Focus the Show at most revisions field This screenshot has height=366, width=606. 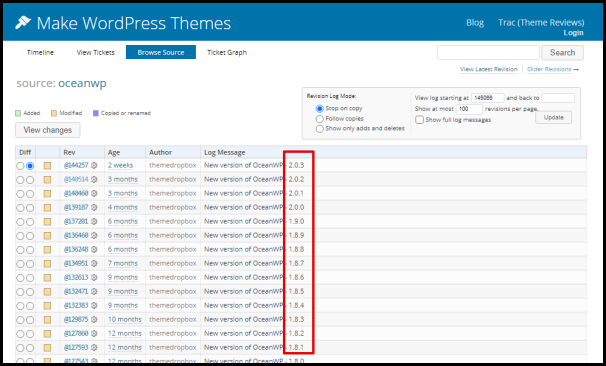click(x=469, y=109)
